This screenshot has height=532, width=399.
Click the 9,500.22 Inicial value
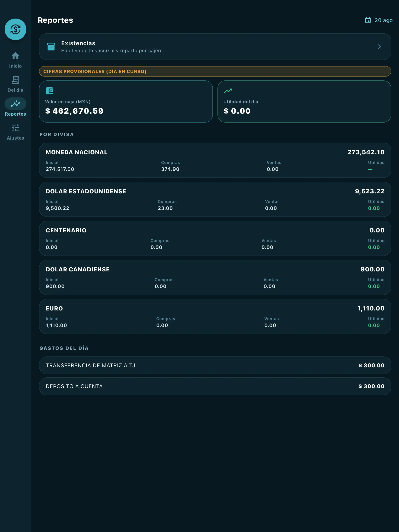(x=57, y=208)
